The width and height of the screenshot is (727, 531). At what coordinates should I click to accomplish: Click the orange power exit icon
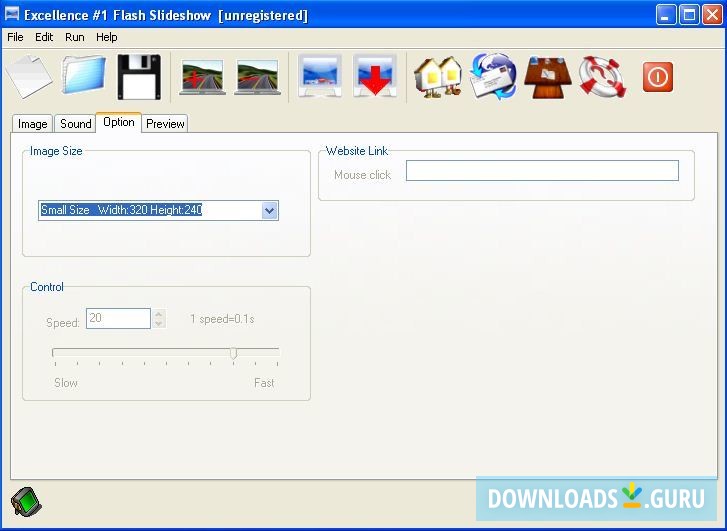(657, 77)
